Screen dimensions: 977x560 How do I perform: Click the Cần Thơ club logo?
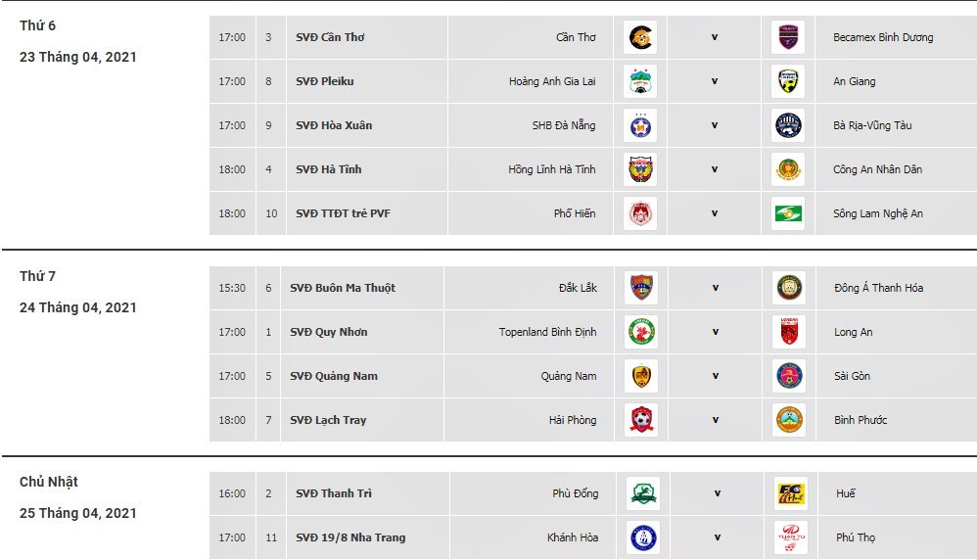tap(641, 38)
